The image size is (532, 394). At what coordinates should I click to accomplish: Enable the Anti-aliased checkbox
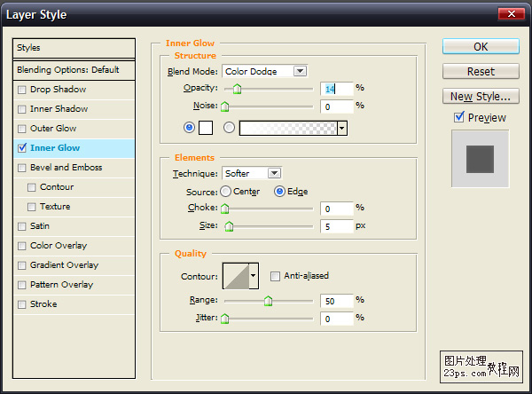click(275, 276)
